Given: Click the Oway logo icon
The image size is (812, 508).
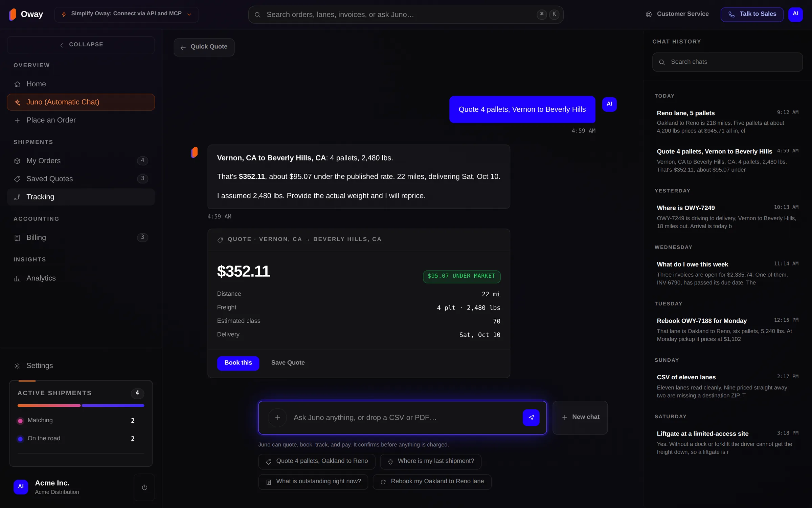Looking at the screenshot, I should (x=13, y=14).
